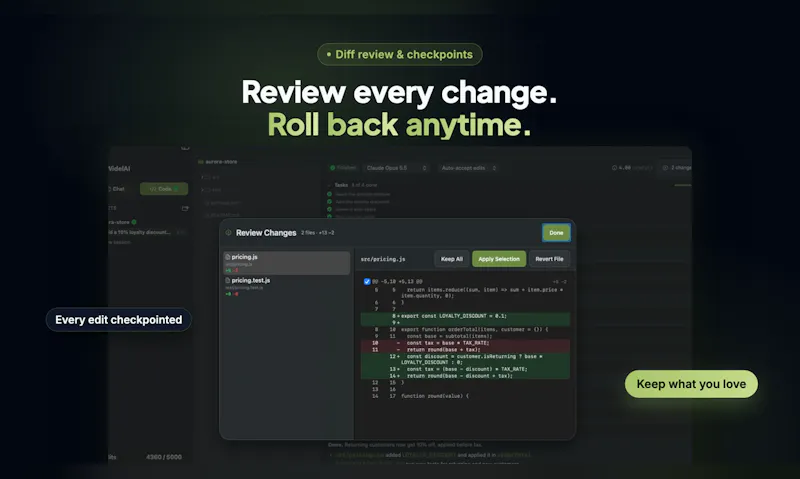Image resolution: width=800 pixels, height=479 pixels.
Task: Click the Keep All button
Action: click(x=452, y=259)
